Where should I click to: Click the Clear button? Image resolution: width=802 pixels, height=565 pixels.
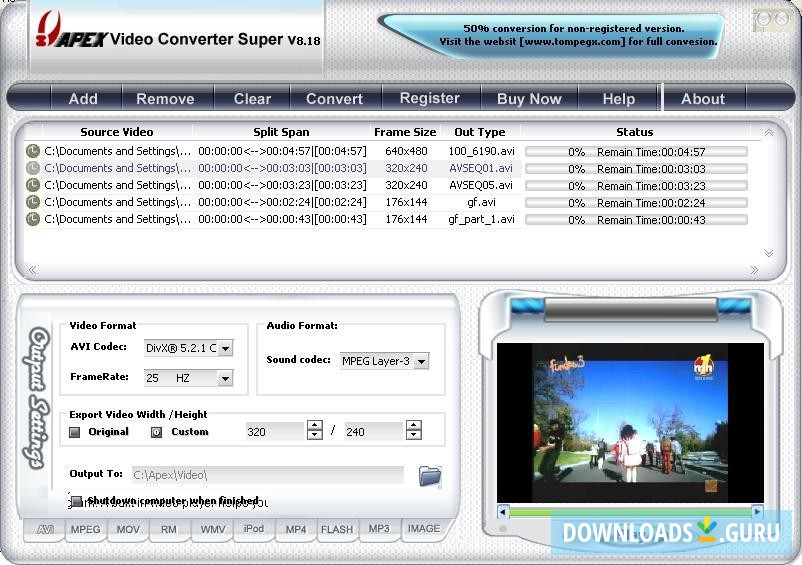[x=252, y=99]
